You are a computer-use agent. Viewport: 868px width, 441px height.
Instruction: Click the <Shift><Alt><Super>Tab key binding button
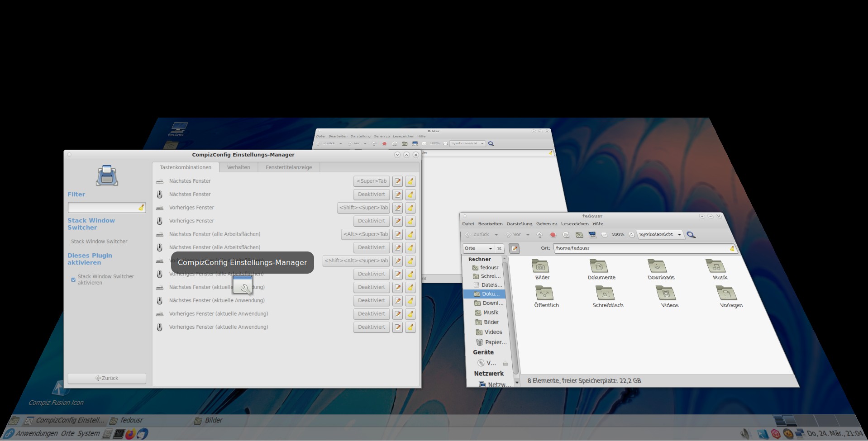point(356,261)
